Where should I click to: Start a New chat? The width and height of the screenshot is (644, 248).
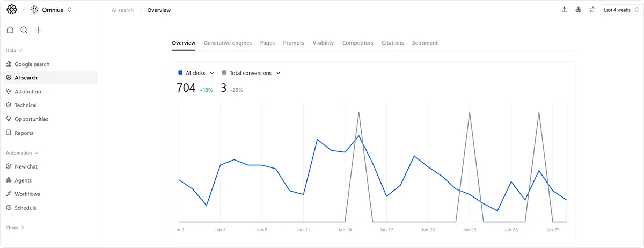[x=26, y=166]
